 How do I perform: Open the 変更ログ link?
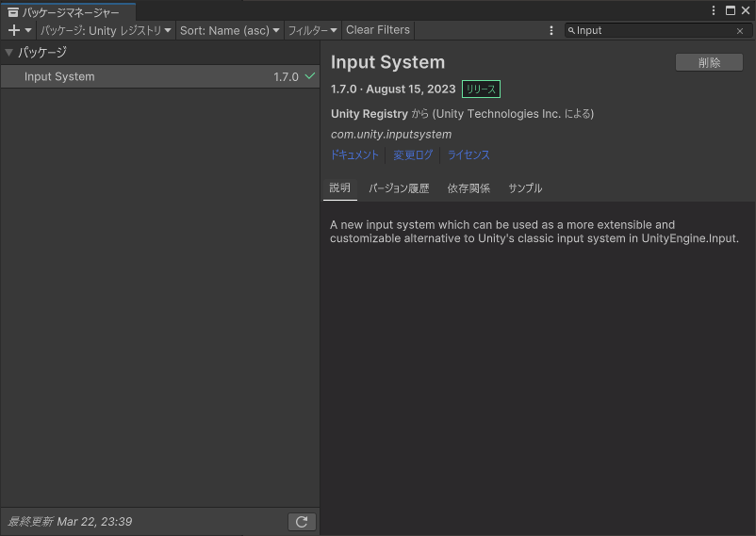tap(413, 155)
